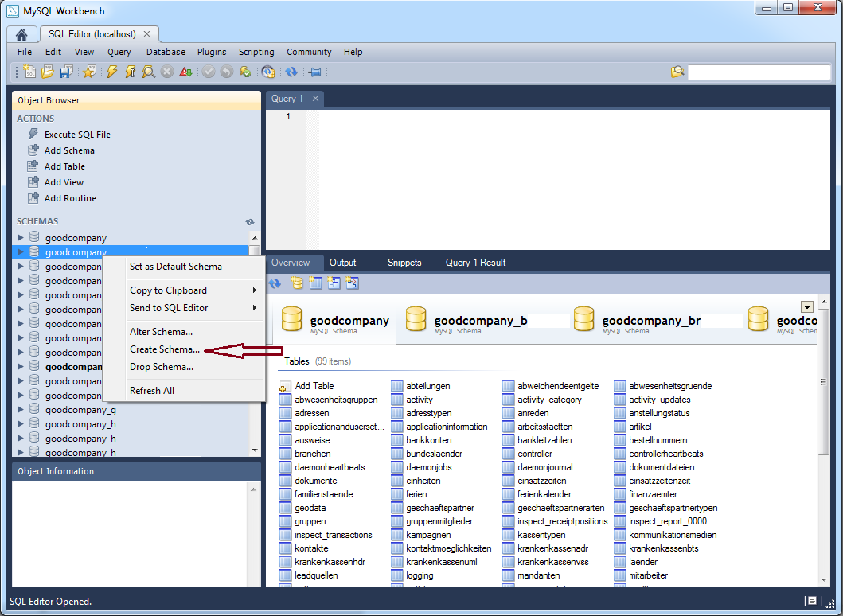Viewport: 843px width, 616px height.
Task: Select the mitarbeiter table
Action: (x=642, y=575)
